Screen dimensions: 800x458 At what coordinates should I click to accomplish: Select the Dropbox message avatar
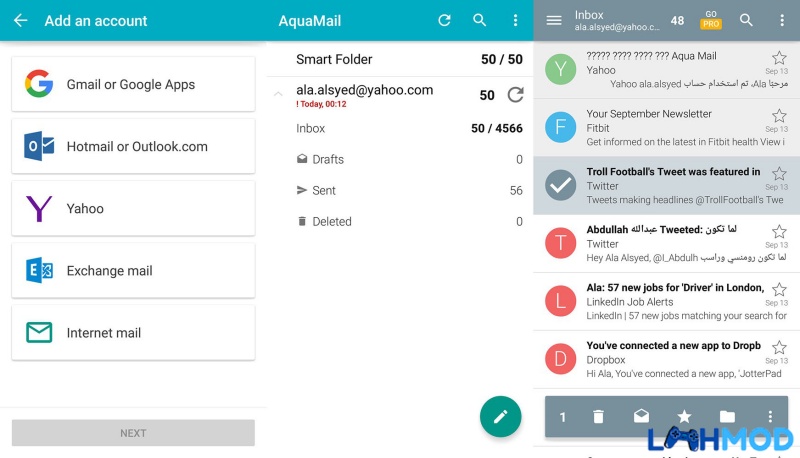pyautogui.click(x=560, y=359)
